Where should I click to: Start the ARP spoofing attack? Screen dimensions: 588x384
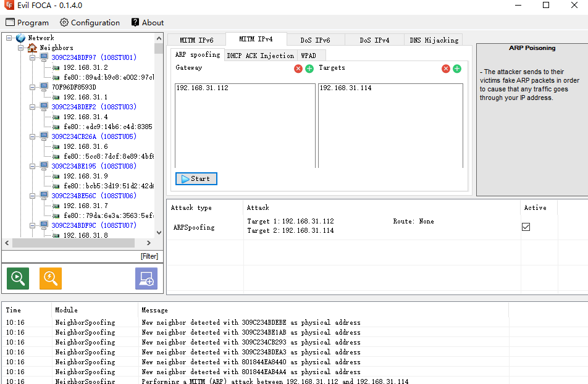pyautogui.click(x=196, y=178)
